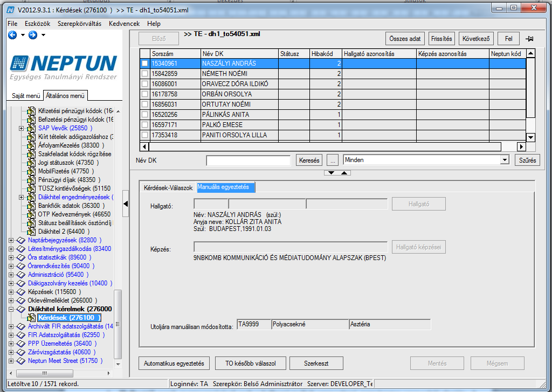Click the up arrow panel splitter button

pyautogui.click(x=344, y=173)
